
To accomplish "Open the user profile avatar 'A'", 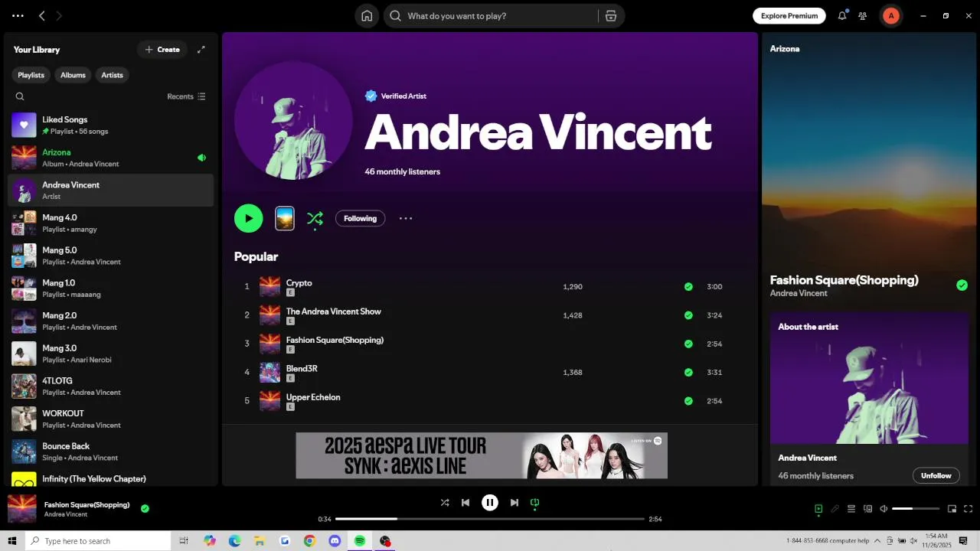I will point(890,15).
